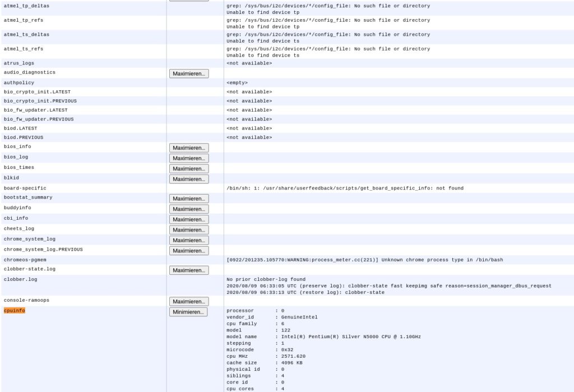Show full cheets_log output
Screen dimensions: 574x392
point(189,230)
